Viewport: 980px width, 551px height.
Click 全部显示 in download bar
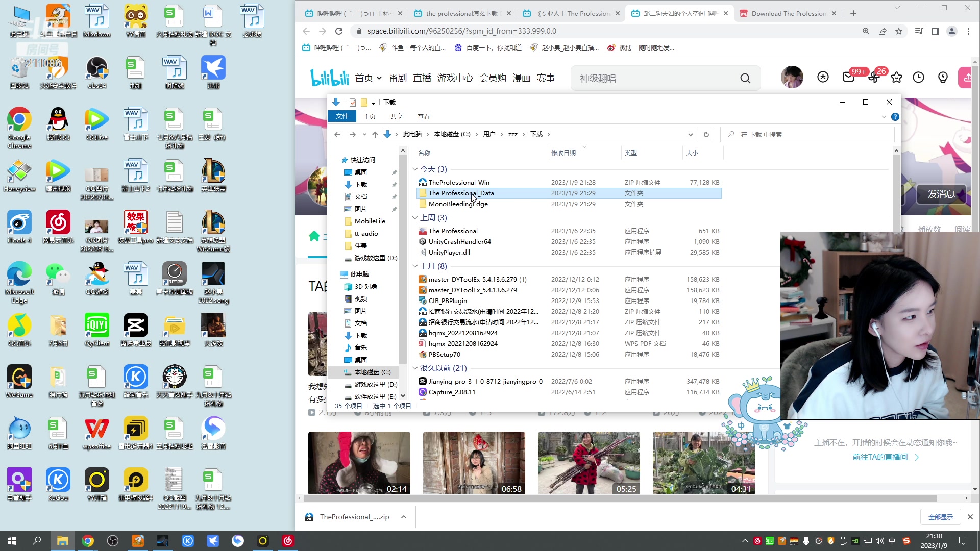click(941, 517)
